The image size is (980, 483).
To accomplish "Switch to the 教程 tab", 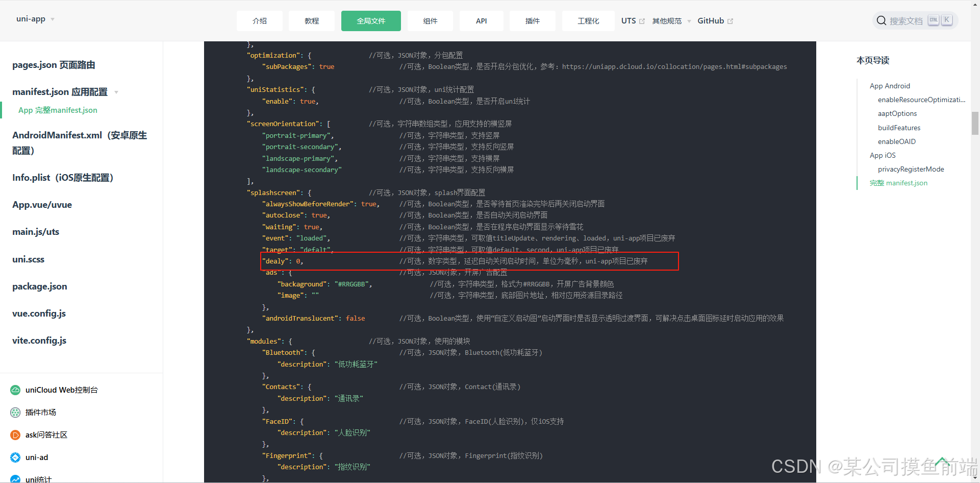I will (x=312, y=21).
